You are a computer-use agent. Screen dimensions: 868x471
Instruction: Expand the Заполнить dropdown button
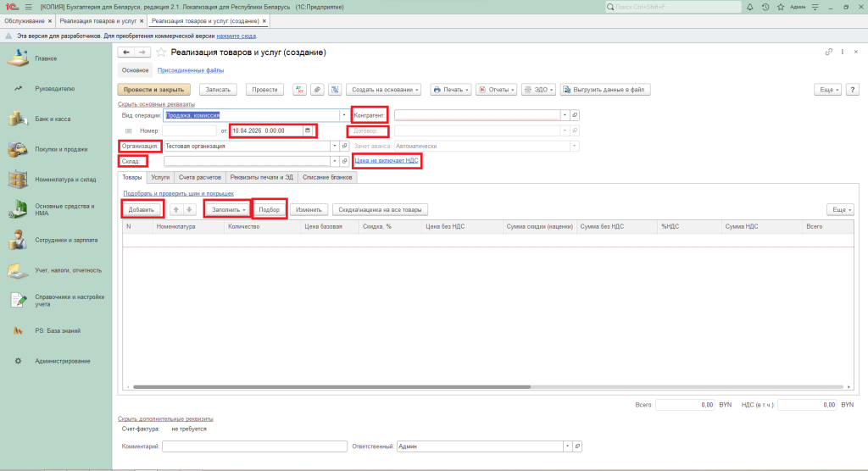(x=227, y=209)
